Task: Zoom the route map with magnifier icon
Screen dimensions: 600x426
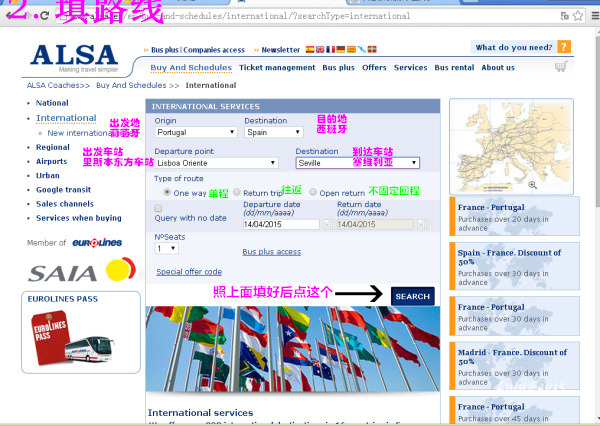Action: point(532,184)
